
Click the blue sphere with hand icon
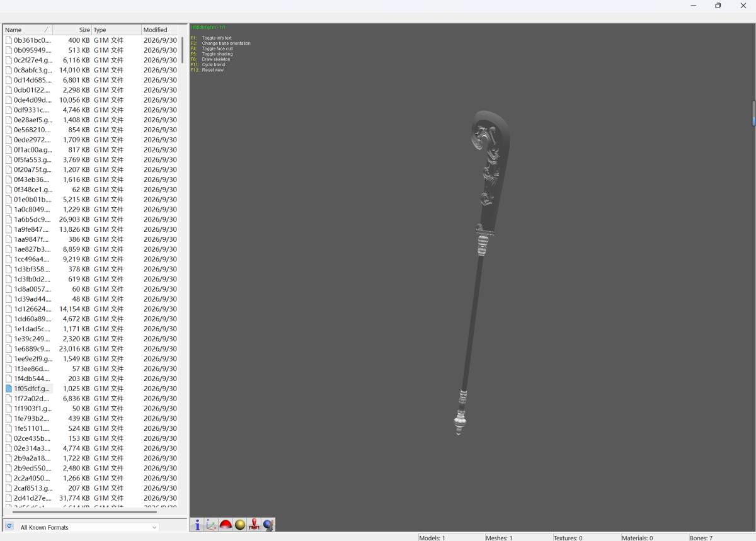pyautogui.click(x=268, y=525)
